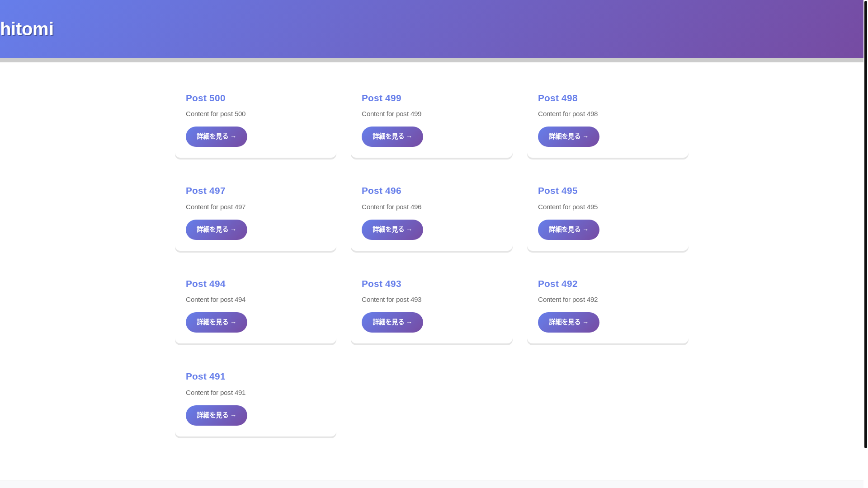Screen dimensions: 868x488
Task: Open the Post 500 title link
Action: coord(205,98)
